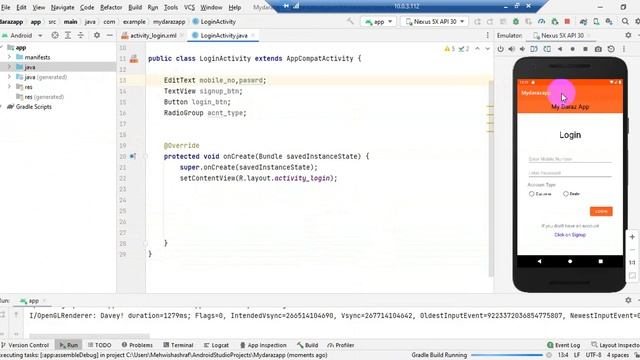Click the 'Click on Signup' link

(570, 235)
